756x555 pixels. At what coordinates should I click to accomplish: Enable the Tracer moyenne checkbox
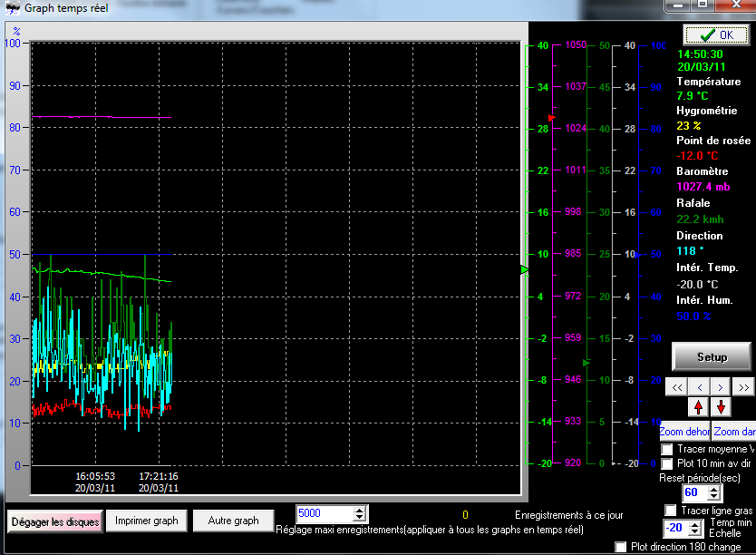point(667,450)
